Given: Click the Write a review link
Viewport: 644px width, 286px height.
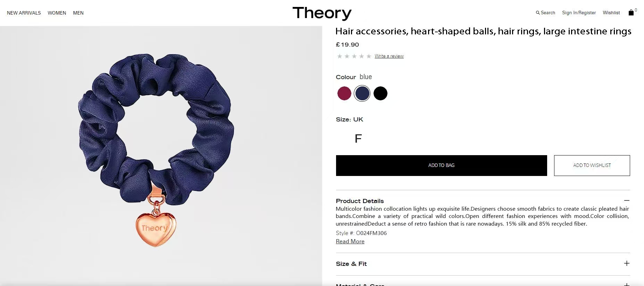Looking at the screenshot, I should pos(389,56).
